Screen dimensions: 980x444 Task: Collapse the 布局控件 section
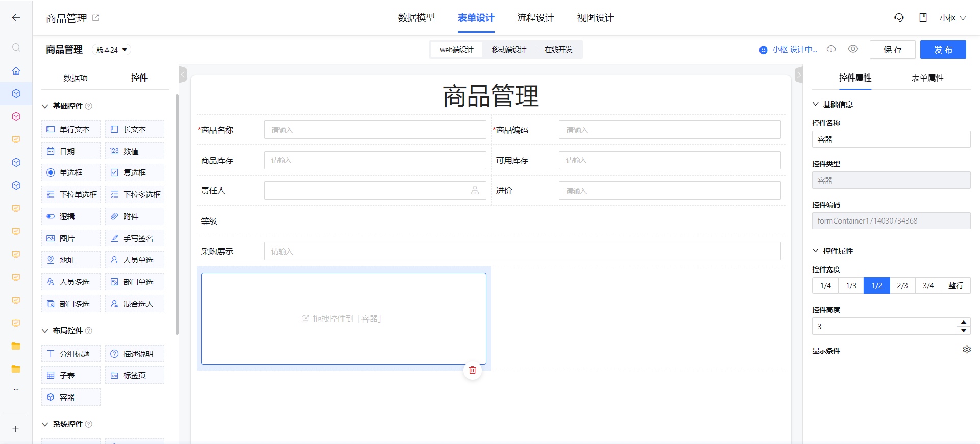[45, 331]
